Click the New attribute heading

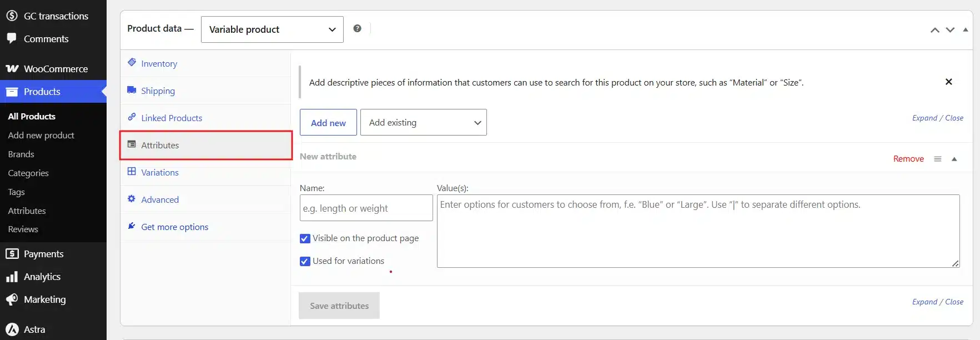coord(328,157)
